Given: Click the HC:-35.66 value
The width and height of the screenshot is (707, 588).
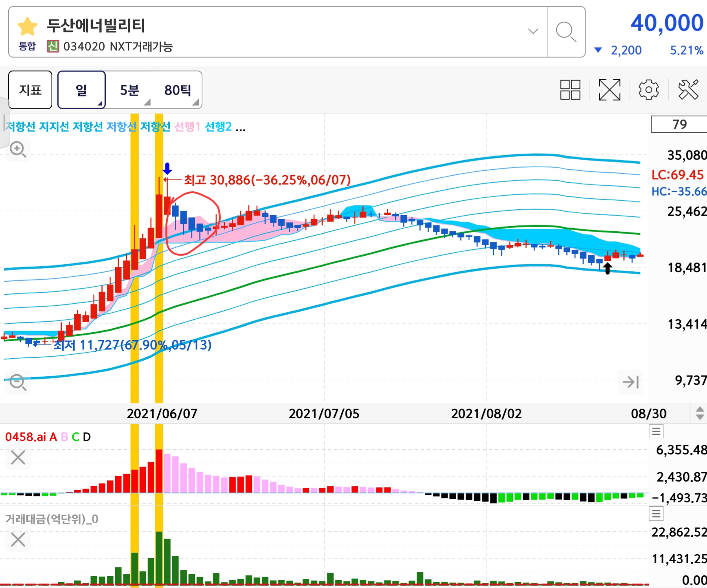Looking at the screenshot, I should (x=679, y=191).
